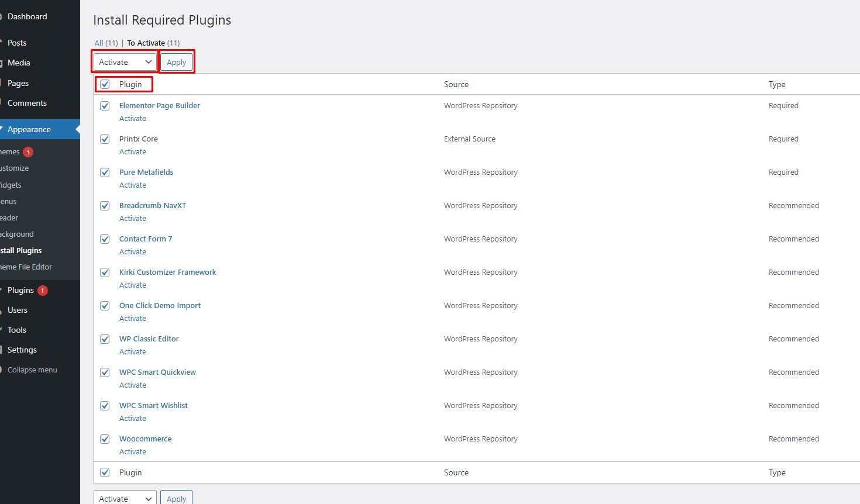
Task: Open Tools in the sidebar
Action: click(x=17, y=330)
